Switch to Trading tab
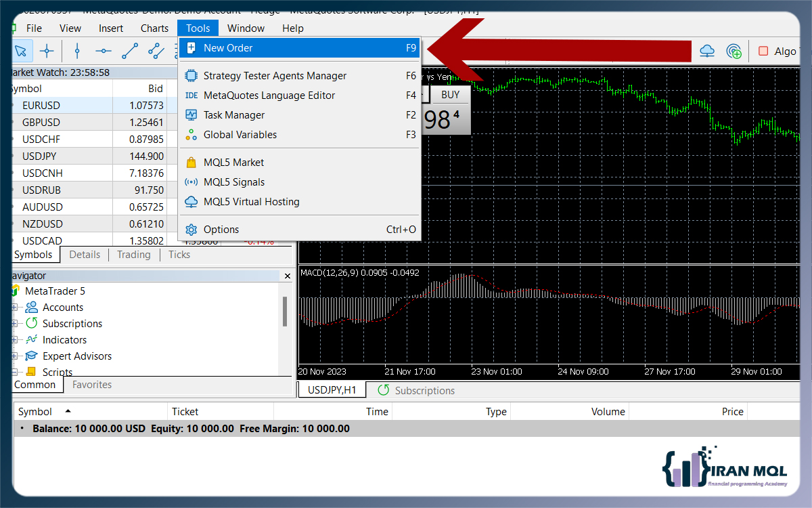 click(x=134, y=255)
